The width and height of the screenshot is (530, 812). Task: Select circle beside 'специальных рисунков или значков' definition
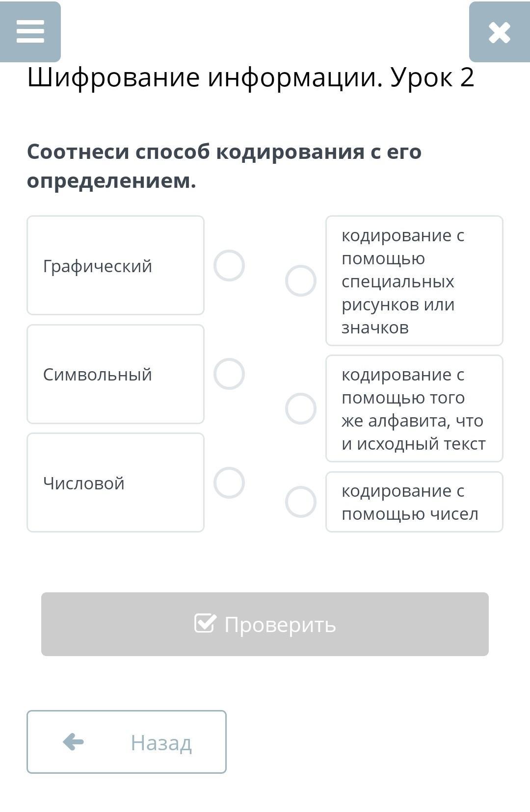[301, 281]
